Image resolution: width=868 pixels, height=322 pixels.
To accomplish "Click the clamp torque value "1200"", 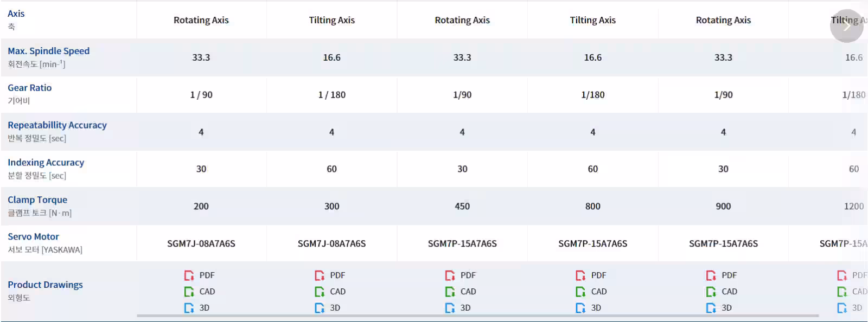I will click(x=854, y=207).
